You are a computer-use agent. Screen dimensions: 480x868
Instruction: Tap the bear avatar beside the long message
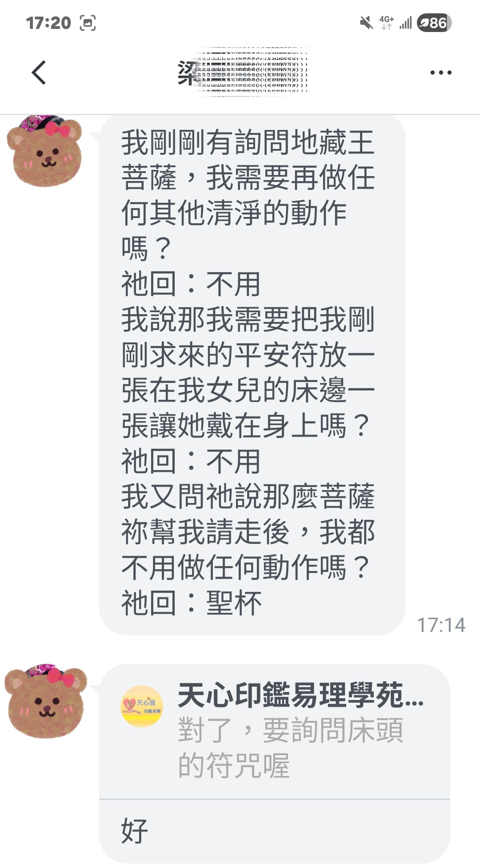(44, 150)
